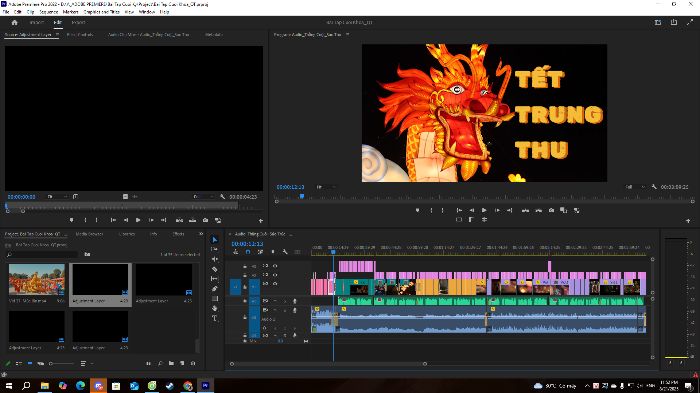Toggle eye visibility for third video track

[x=275, y=283]
